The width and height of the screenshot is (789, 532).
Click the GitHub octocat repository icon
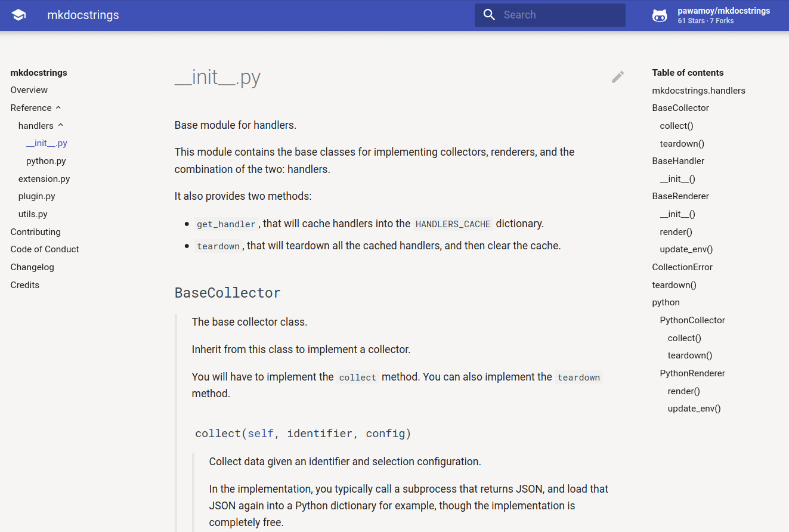tap(660, 16)
